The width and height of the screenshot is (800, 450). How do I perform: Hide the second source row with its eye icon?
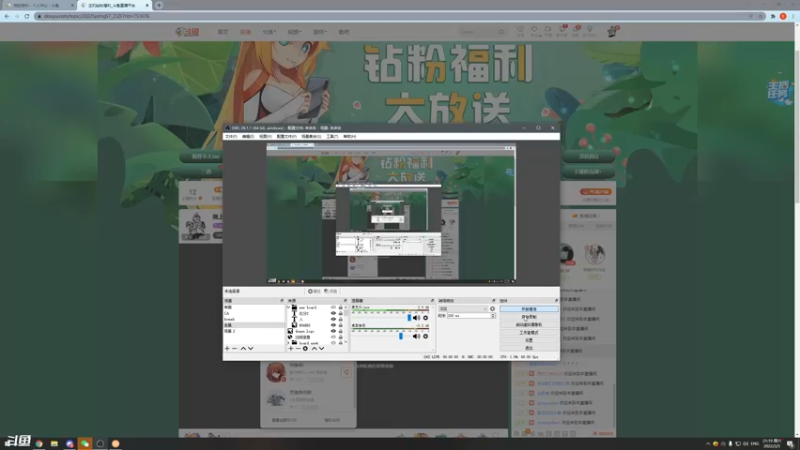pyautogui.click(x=333, y=313)
